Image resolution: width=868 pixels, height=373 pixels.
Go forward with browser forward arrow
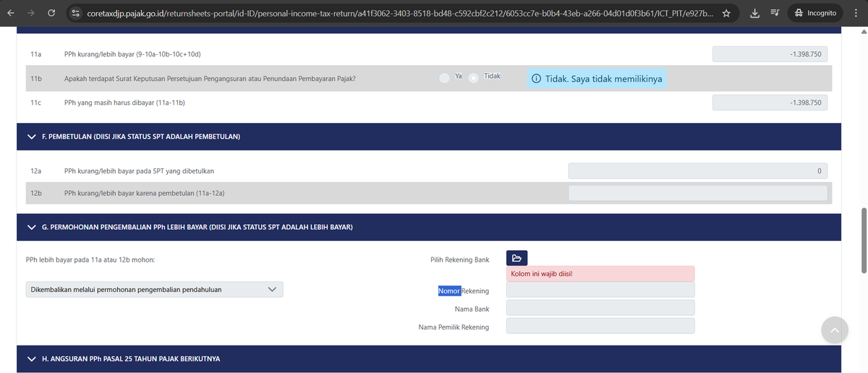click(30, 13)
